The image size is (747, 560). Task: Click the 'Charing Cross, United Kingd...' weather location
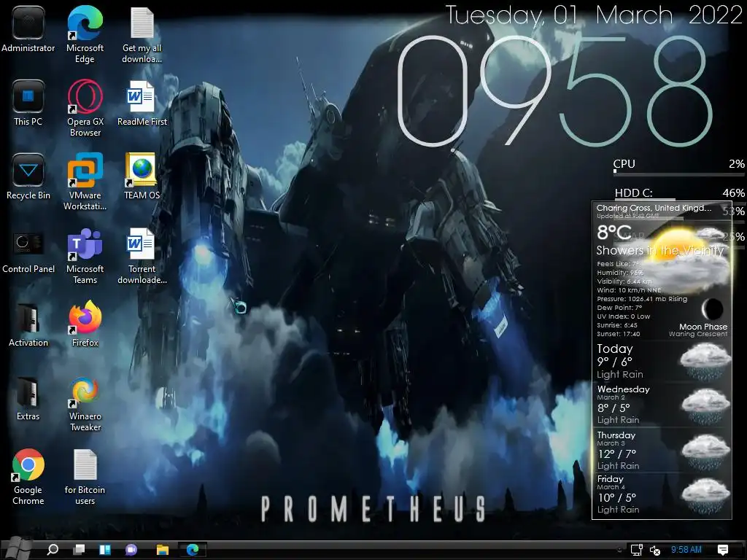[654, 208]
